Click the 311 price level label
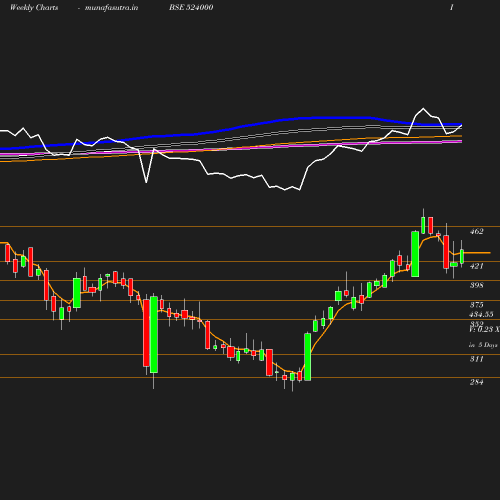 476,359
